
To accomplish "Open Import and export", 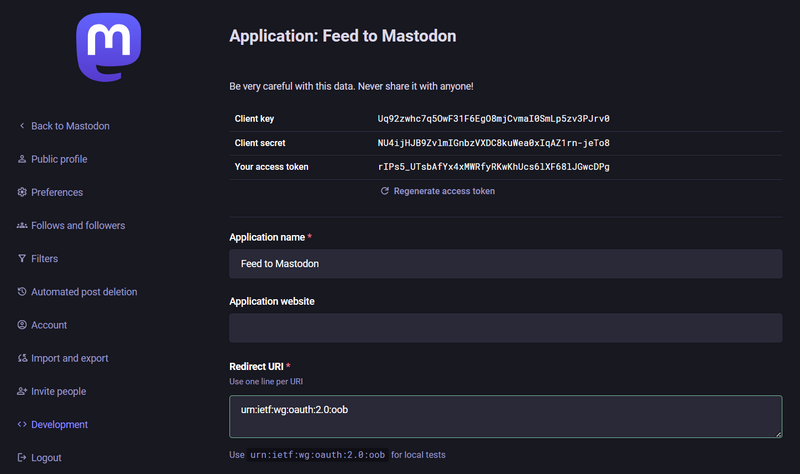I will 69,358.
